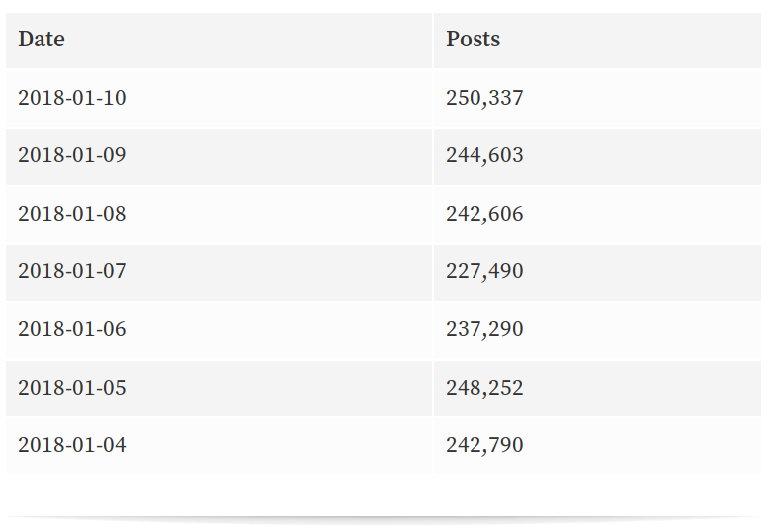The height and width of the screenshot is (532, 777).
Task: Select the 242,606 posts value
Action: pyautogui.click(x=484, y=214)
